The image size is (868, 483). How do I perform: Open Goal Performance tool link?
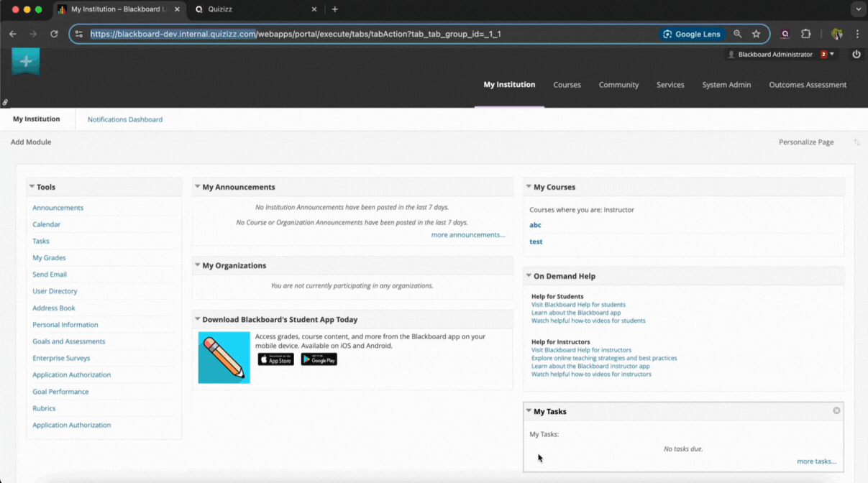click(60, 392)
